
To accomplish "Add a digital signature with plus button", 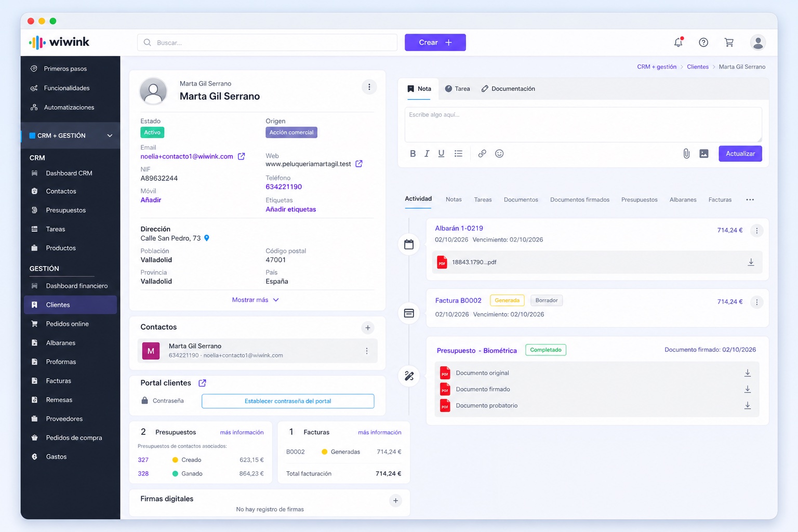I will click(396, 501).
